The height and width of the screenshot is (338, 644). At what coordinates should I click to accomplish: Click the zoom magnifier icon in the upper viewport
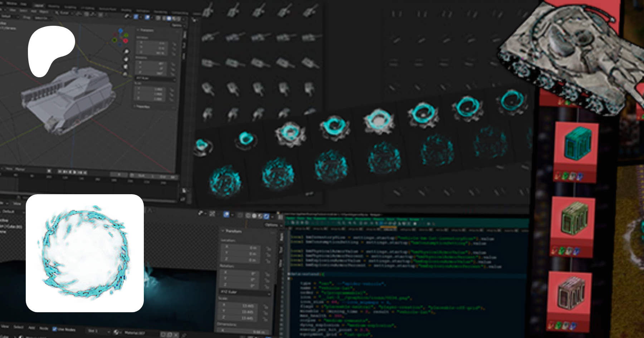point(126,52)
